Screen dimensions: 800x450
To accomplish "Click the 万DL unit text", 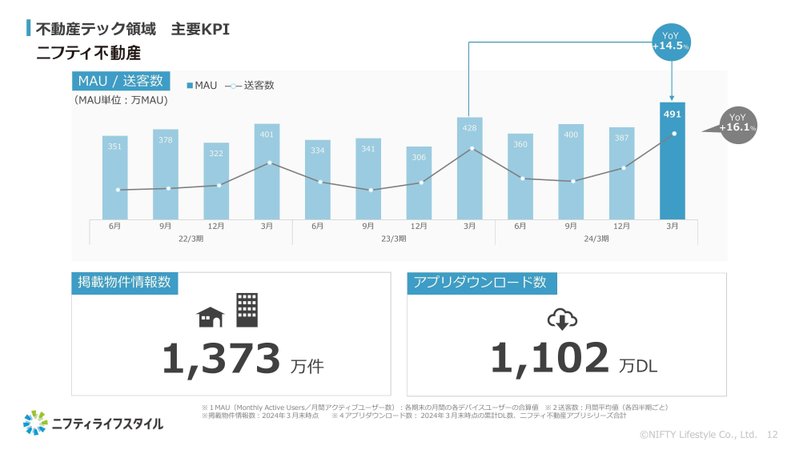I will pyautogui.click(x=638, y=366).
